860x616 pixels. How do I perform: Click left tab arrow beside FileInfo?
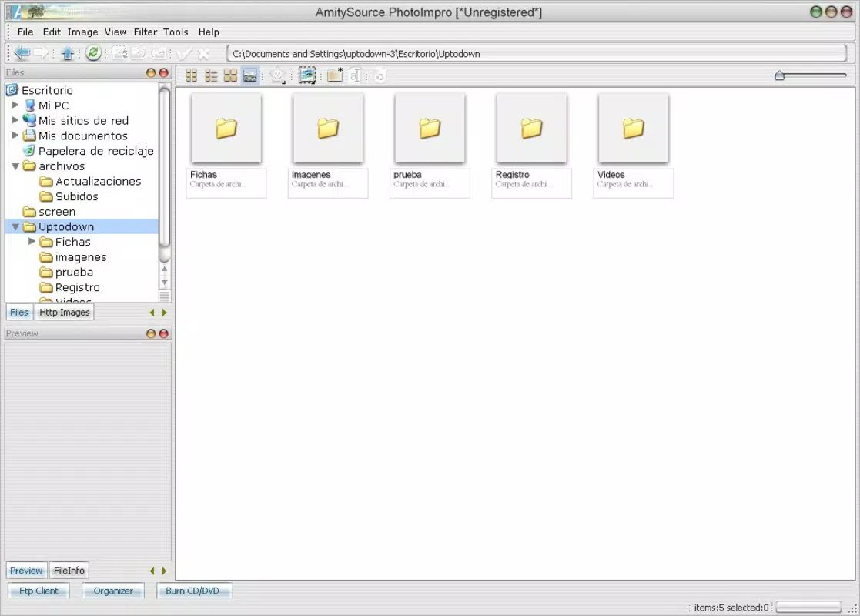[152, 571]
